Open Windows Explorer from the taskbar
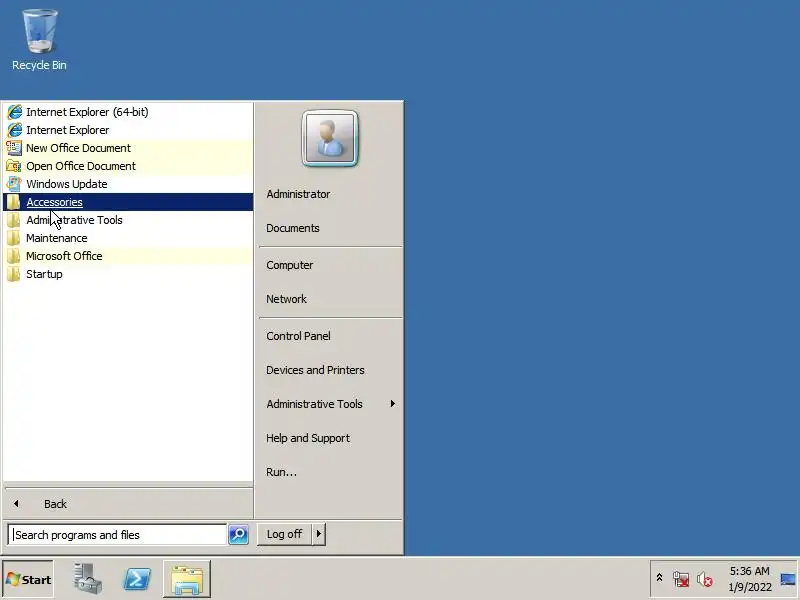The image size is (800, 600). (x=187, y=579)
